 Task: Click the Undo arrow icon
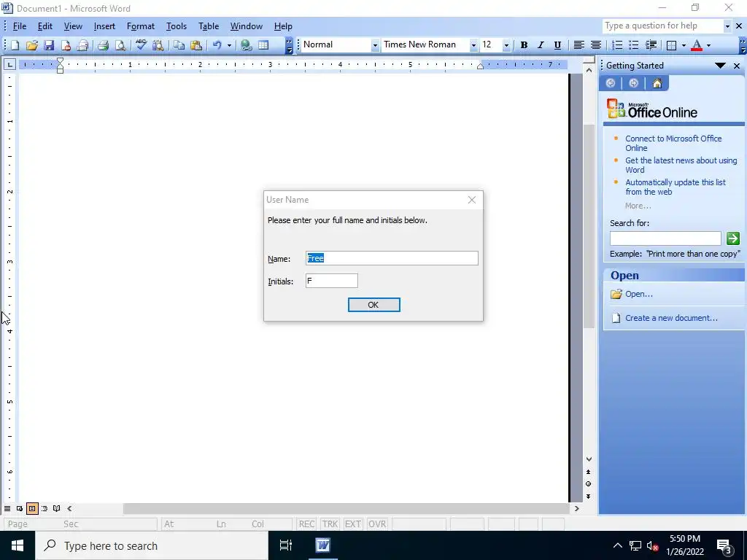(217, 45)
